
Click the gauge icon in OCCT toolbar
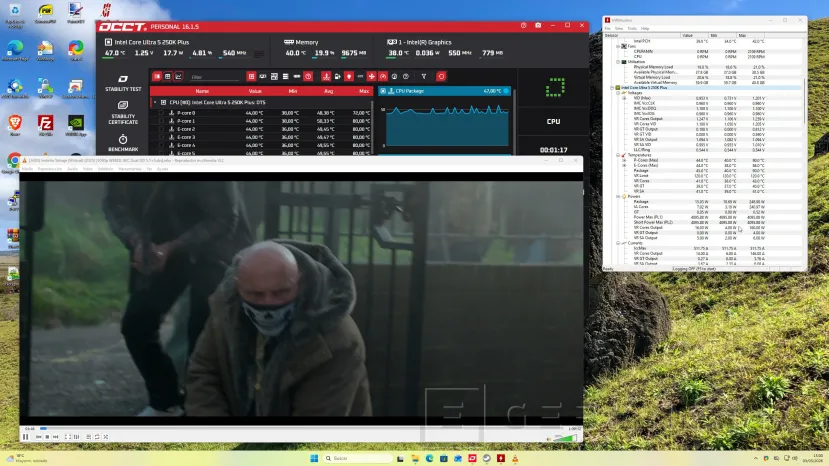pyautogui.click(x=383, y=77)
